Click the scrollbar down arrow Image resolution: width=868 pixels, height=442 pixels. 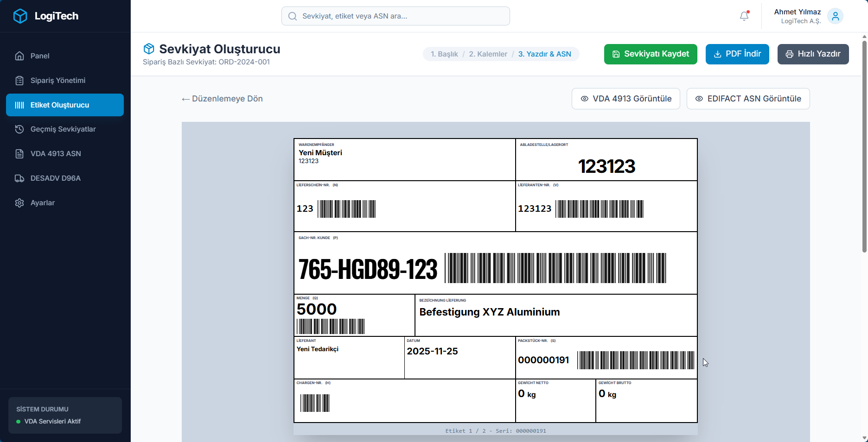pos(864,438)
